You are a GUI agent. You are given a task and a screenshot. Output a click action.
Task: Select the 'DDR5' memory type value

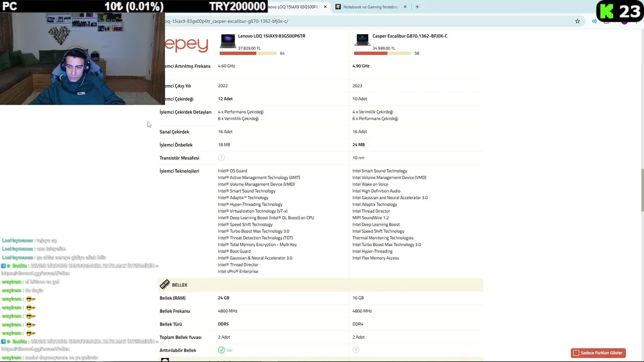(223, 324)
